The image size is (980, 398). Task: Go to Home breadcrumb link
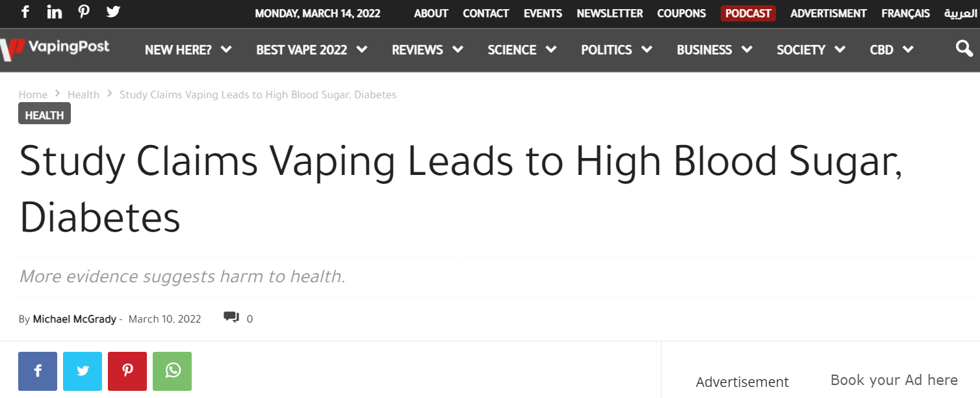coord(32,94)
